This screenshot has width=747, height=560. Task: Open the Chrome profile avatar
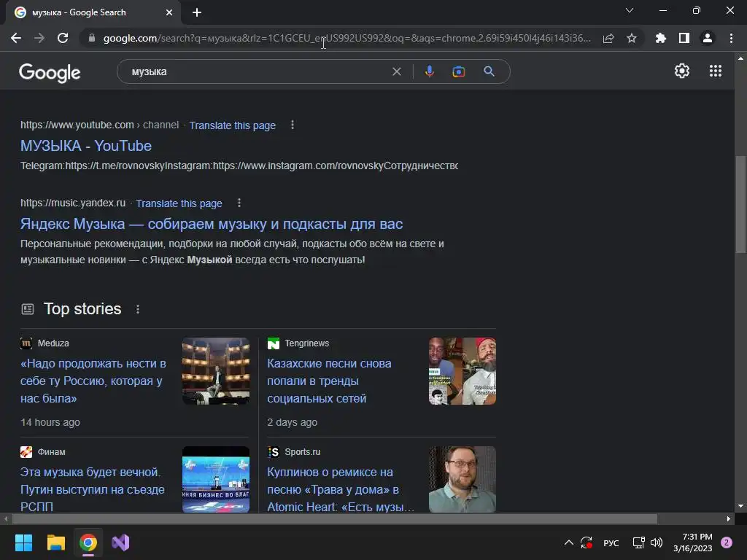coord(708,38)
